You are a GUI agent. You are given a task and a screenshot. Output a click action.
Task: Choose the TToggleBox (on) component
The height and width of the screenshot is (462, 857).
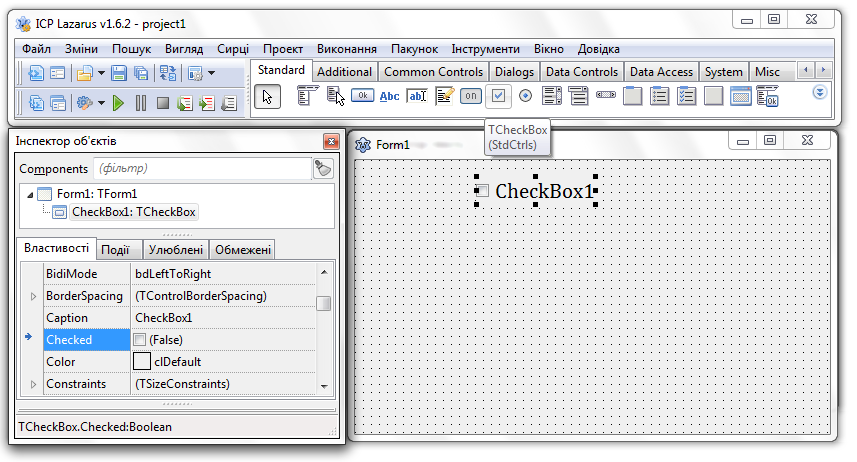coord(471,96)
